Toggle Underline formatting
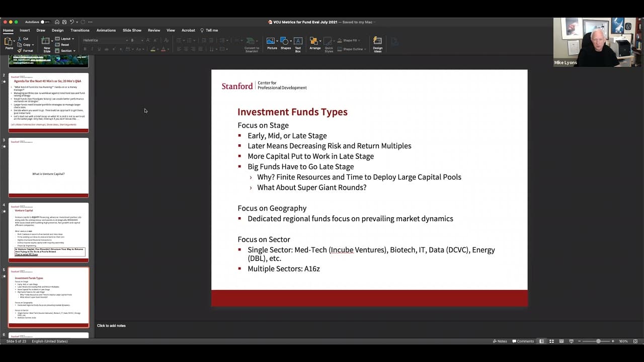Screen dimensions: 644x362 click(x=99, y=49)
